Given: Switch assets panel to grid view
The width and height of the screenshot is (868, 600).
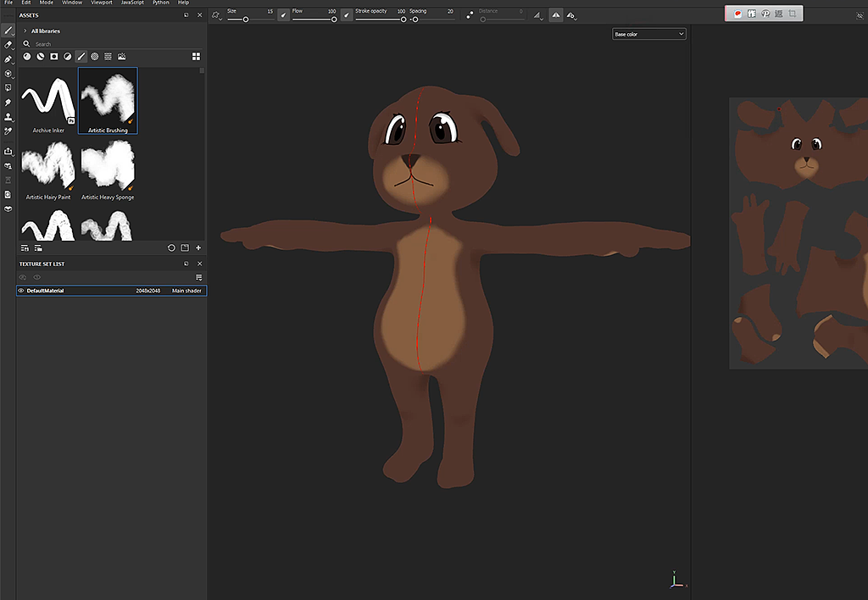Looking at the screenshot, I should pyautogui.click(x=196, y=56).
